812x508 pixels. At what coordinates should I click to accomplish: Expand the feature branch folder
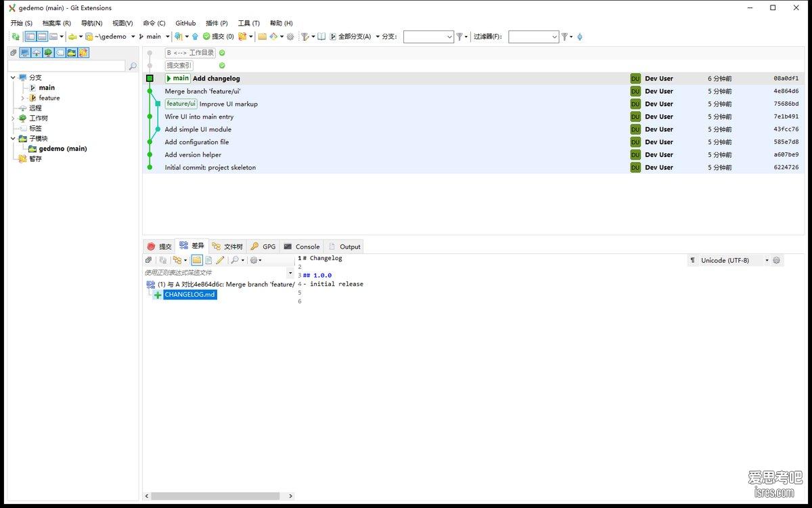point(22,98)
